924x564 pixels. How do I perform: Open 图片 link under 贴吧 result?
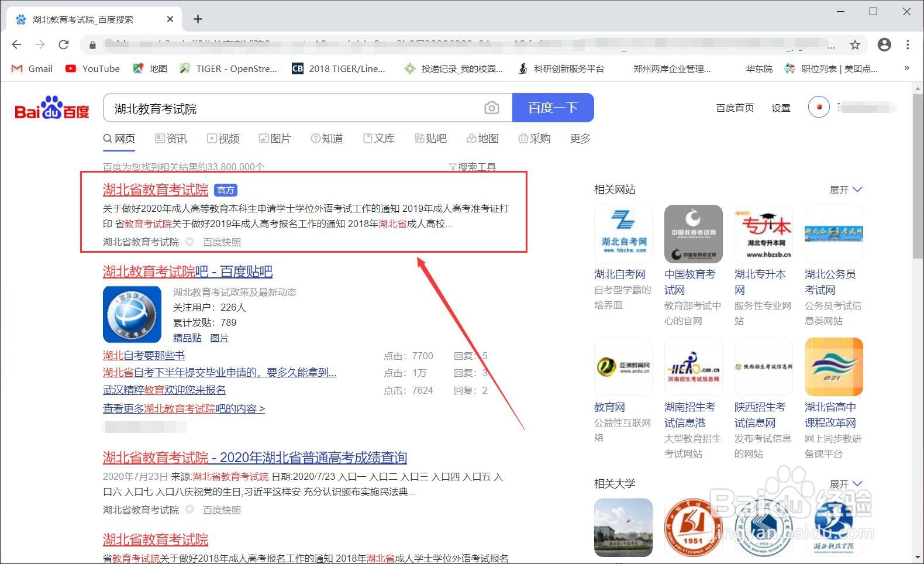pyautogui.click(x=219, y=338)
